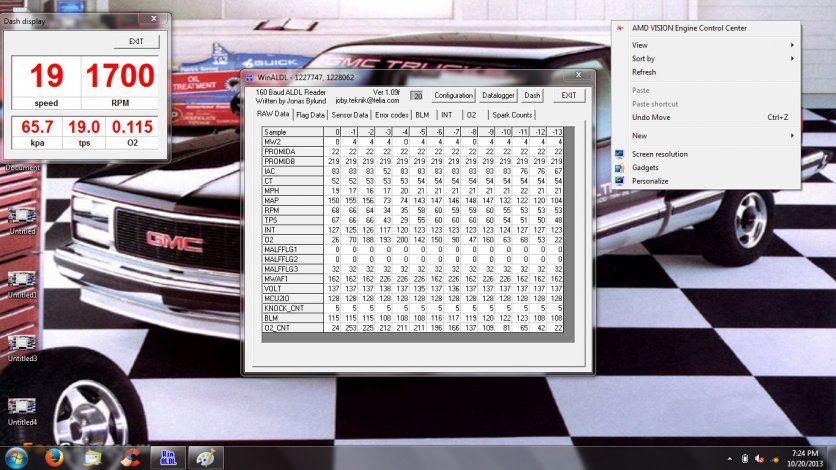Open Personalize from the context menu

tap(705, 181)
